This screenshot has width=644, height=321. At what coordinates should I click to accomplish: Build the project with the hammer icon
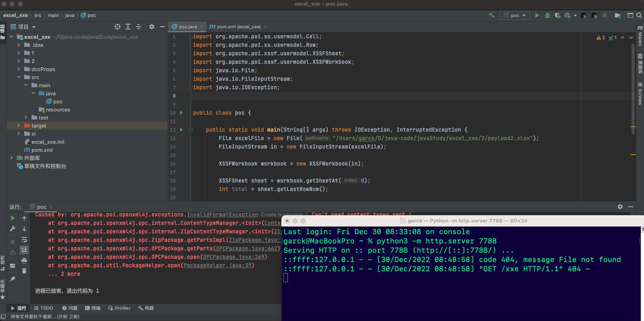point(491,15)
